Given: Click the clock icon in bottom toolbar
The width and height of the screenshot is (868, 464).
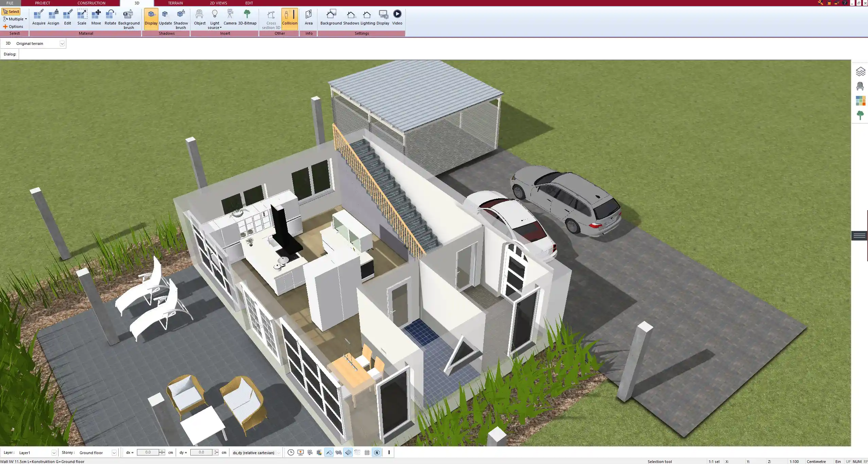Looking at the screenshot, I should (291, 452).
